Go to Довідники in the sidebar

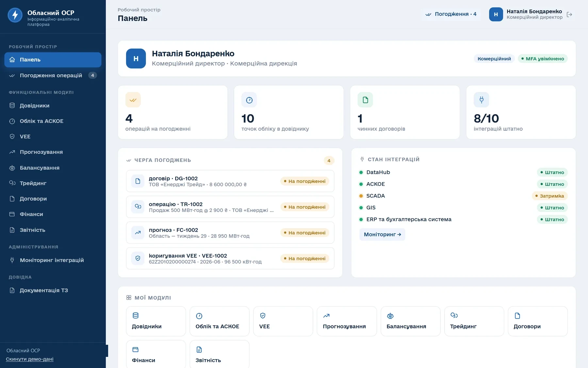(53, 106)
